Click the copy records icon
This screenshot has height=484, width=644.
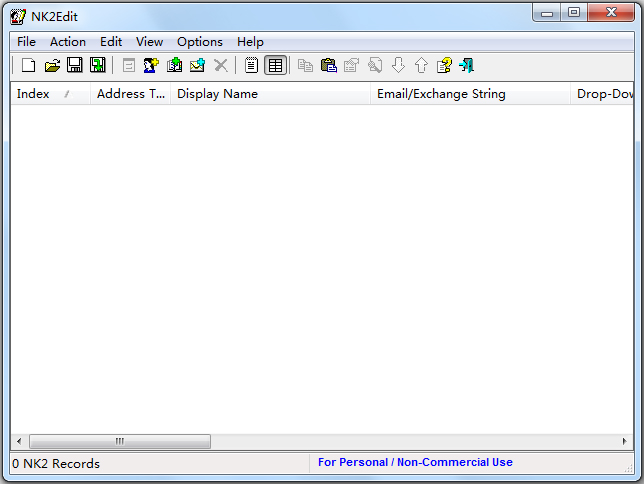point(305,65)
